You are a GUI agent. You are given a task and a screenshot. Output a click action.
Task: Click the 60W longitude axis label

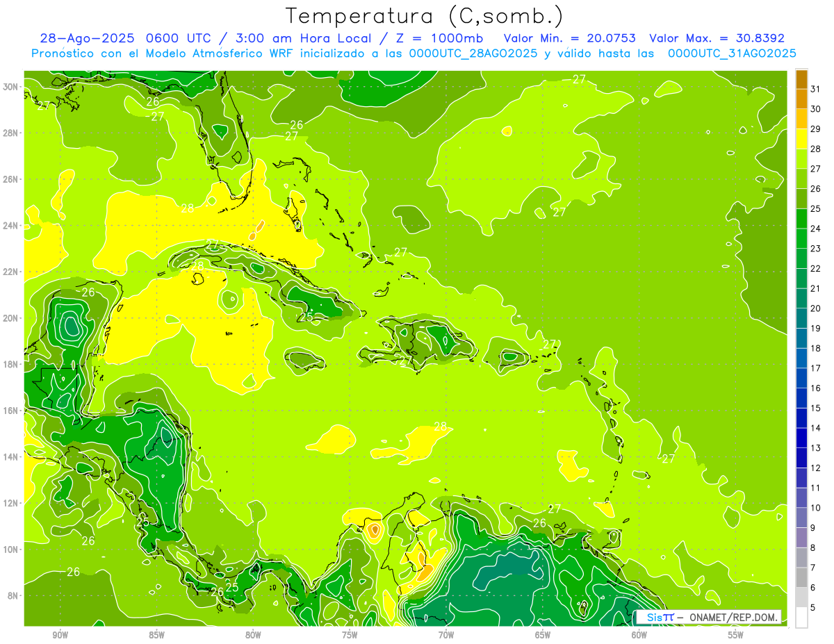(639, 635)
